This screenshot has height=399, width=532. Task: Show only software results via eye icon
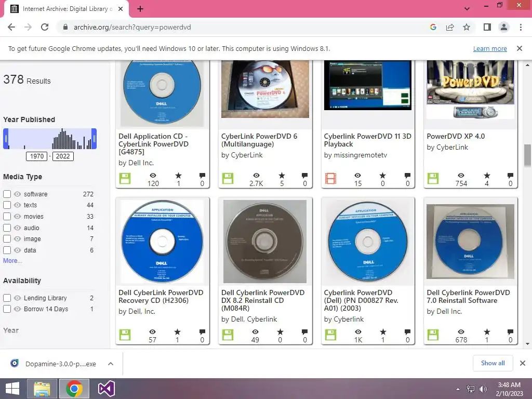coord(17,194)
